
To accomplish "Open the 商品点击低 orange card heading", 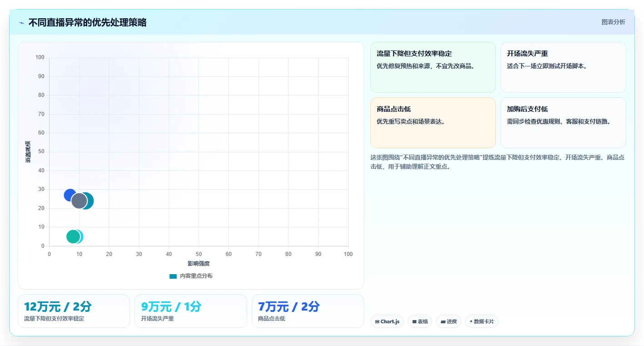I will [394, 109].
